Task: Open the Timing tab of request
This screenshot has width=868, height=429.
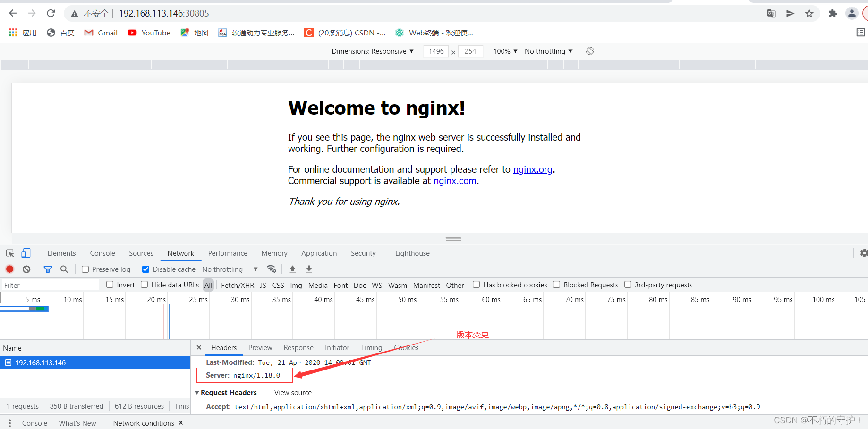Action: coord(372,348)
